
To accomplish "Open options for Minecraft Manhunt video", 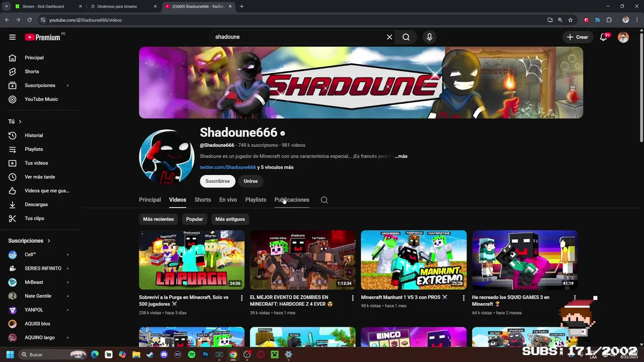I will [463, 298].
